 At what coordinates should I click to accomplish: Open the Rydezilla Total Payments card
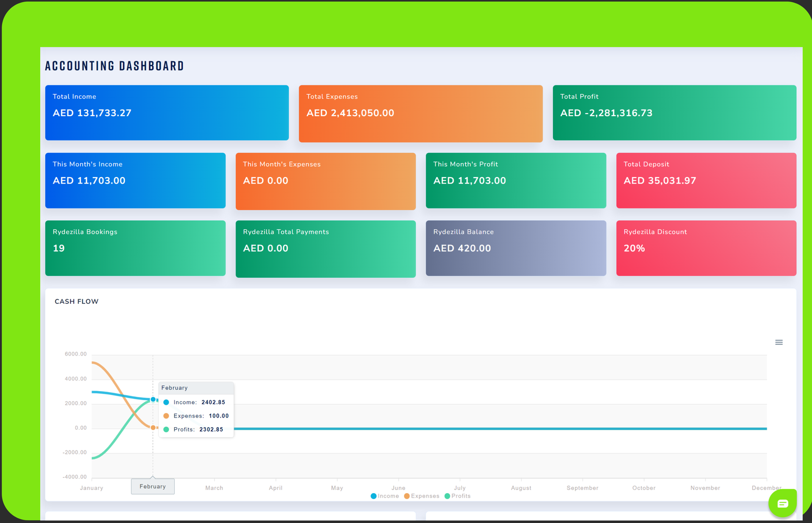[x=325, y=249]
